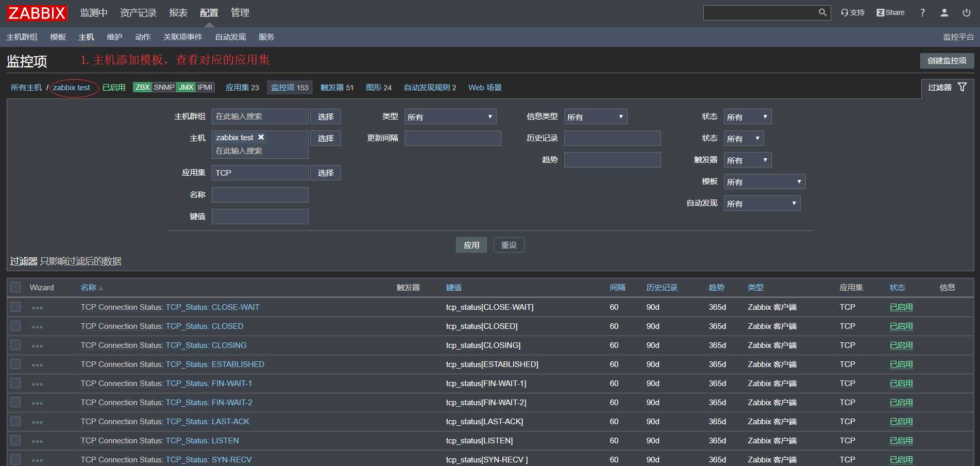980x466 pixels.
Task: Click the 应用 filter button
Action: (471, 245)
